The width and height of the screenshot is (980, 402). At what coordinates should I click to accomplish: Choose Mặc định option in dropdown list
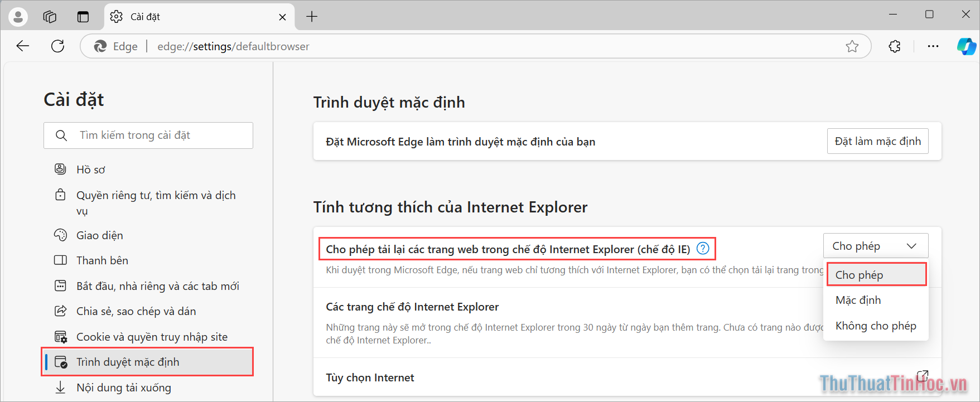click(876, 300)
